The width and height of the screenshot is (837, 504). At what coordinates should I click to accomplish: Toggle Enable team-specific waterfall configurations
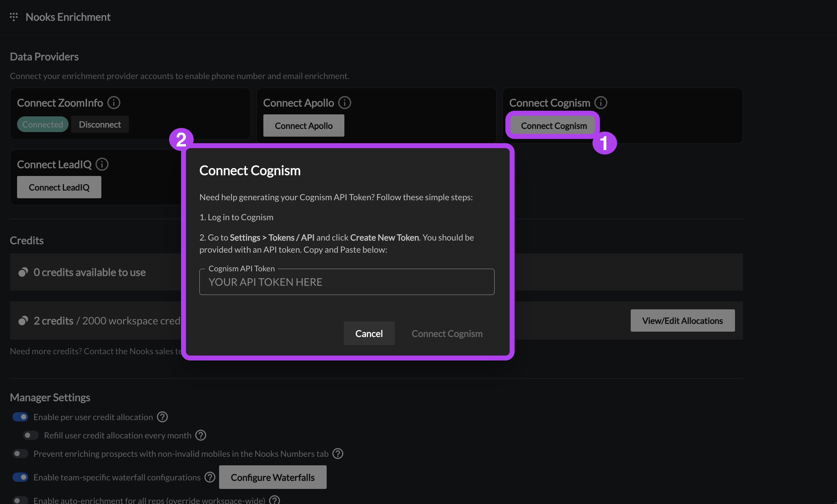pyautogui.click(x=20, y=477)
